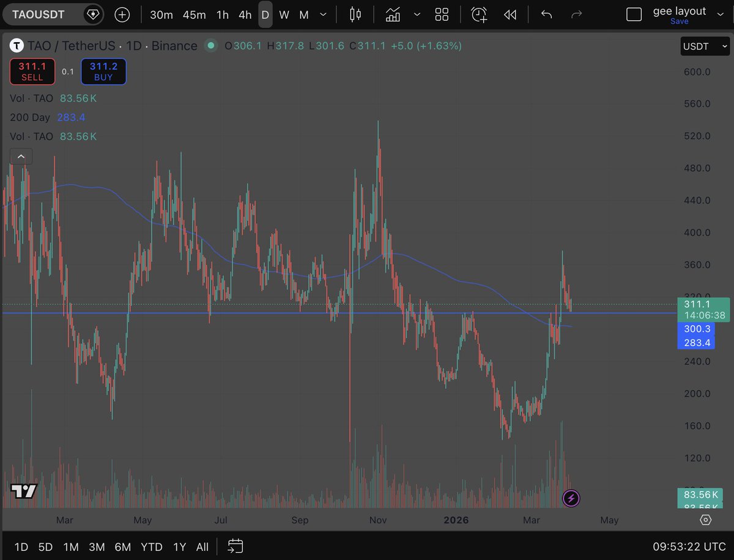The width and height of the screenshot is (734, 560).
Task: Start bar replay with rewind icon
Action: (x=510, y=15)
